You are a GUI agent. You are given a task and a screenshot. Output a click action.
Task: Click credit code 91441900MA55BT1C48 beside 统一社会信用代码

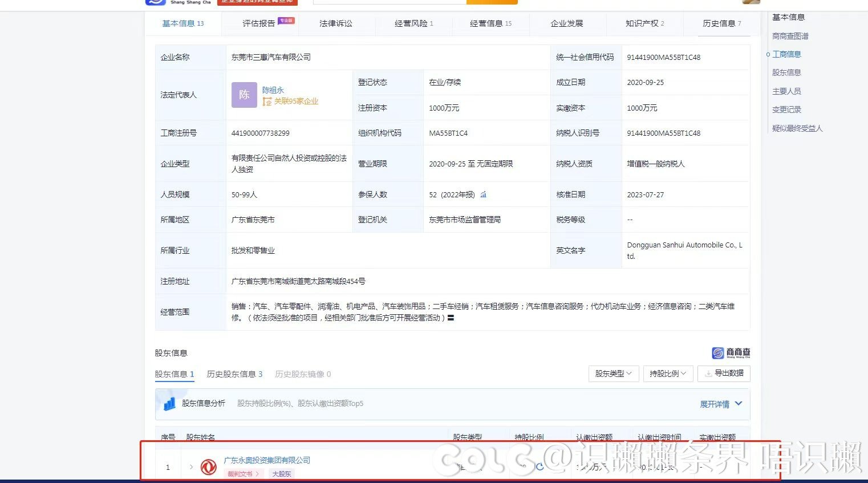664,57
